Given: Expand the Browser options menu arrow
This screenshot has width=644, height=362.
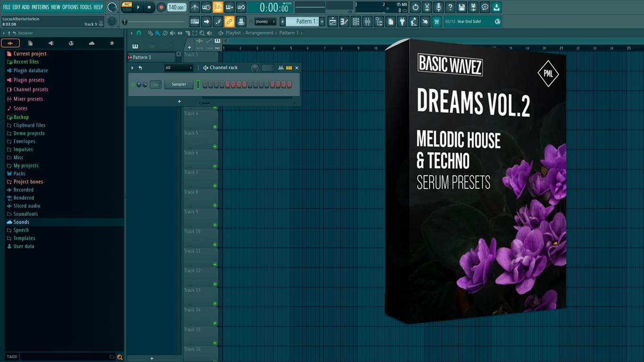Looking at the screenshot, I should coord(4,33).
